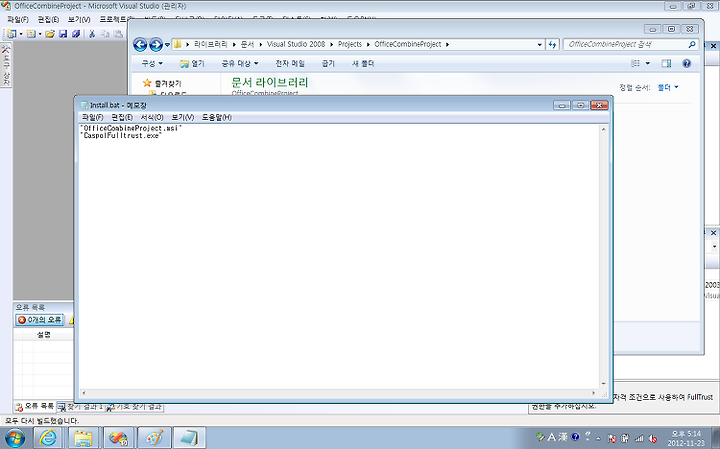Go back in Explorer with the Back arrow

[140, 45]
